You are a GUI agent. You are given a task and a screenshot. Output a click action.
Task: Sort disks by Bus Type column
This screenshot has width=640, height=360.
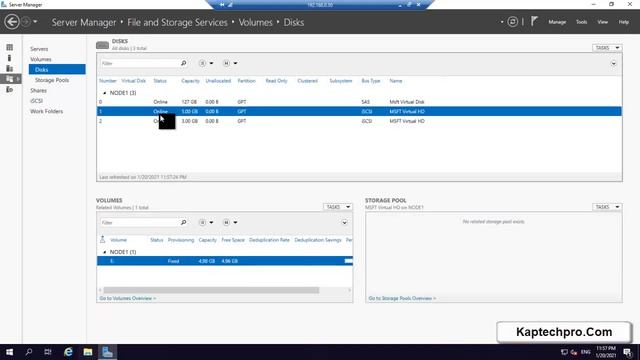pyautogui.click(x=371, y=81)
